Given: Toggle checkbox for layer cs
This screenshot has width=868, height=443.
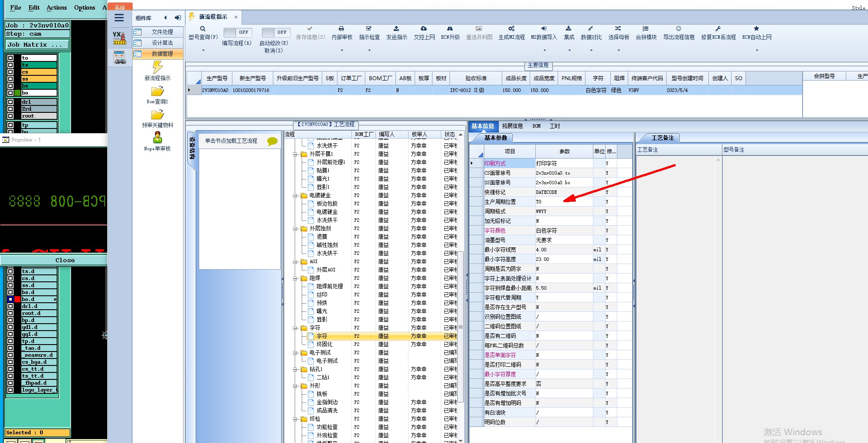Looking at the screenshot, I should [10, 72].
